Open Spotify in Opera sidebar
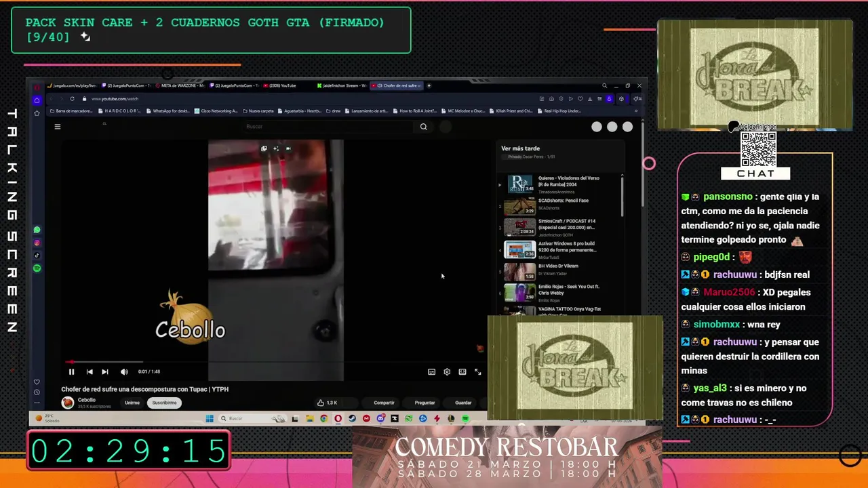Viewport: 868px width, 488px height. pyautogui.click(x=37, y=268)
